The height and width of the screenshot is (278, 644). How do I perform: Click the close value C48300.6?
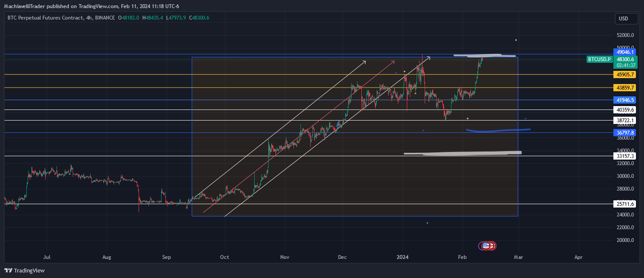tap(199, 17)
